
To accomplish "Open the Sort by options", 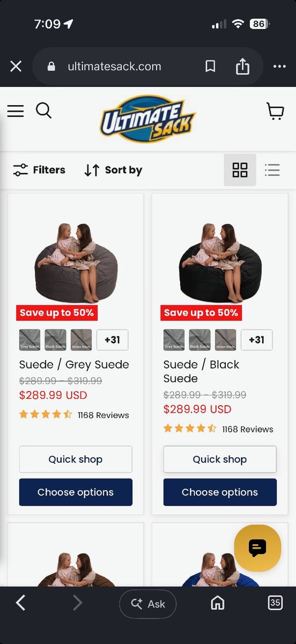I will [x=113, y=170].
